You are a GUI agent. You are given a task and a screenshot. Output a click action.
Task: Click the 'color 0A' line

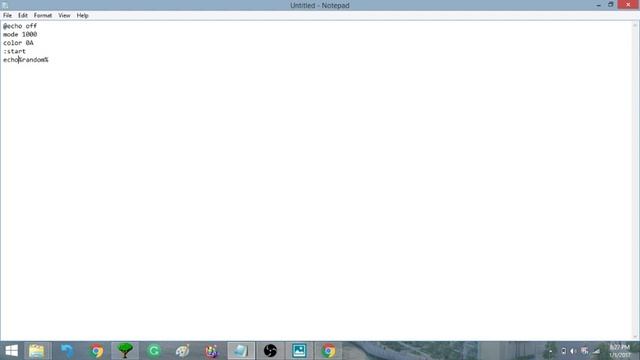pos(18,43)
